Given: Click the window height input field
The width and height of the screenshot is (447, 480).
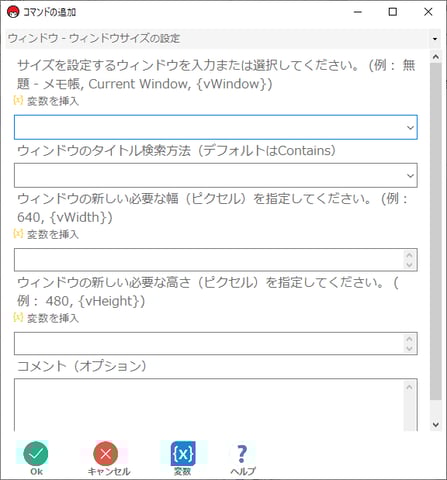Looking at the screenshot, I should 209,343.
